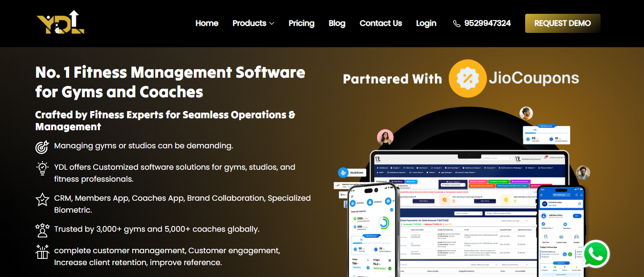Open the Products menu
Viewport: 644px width, 277px height.
click(x=253, y=23)
